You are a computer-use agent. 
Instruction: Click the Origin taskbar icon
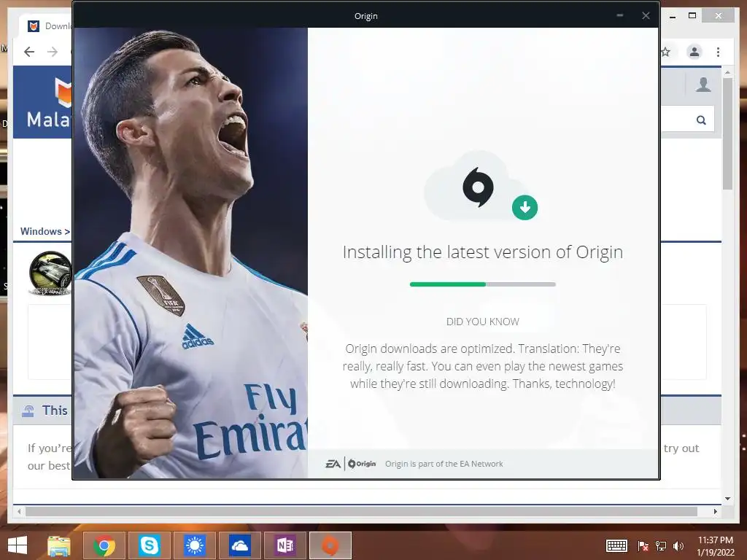[330, 545]
